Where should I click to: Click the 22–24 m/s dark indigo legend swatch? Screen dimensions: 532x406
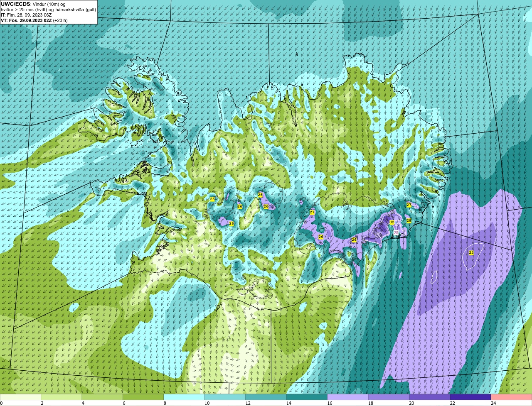pyautogui.click(x=470, y=397)
